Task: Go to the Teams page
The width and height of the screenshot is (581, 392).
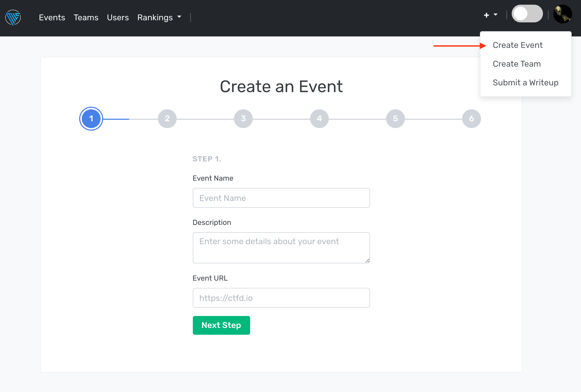Action: (x=86, y=17)
